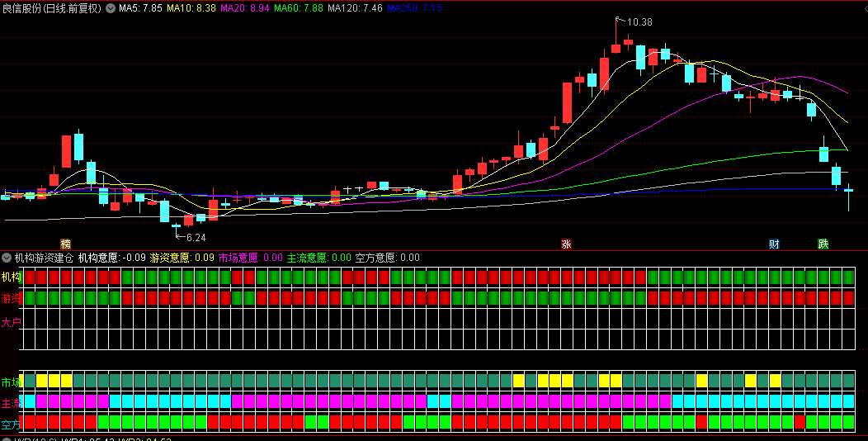The width and height of the screenshot is (868, 441).
Task: Click the MA120: 7.46 label
Action: [355, 8]
